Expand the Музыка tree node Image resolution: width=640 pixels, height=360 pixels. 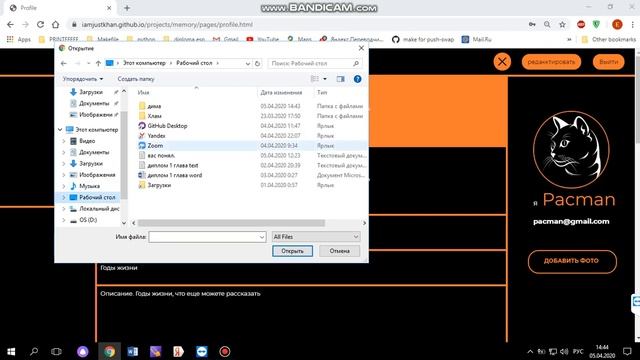tap(64, 186)
